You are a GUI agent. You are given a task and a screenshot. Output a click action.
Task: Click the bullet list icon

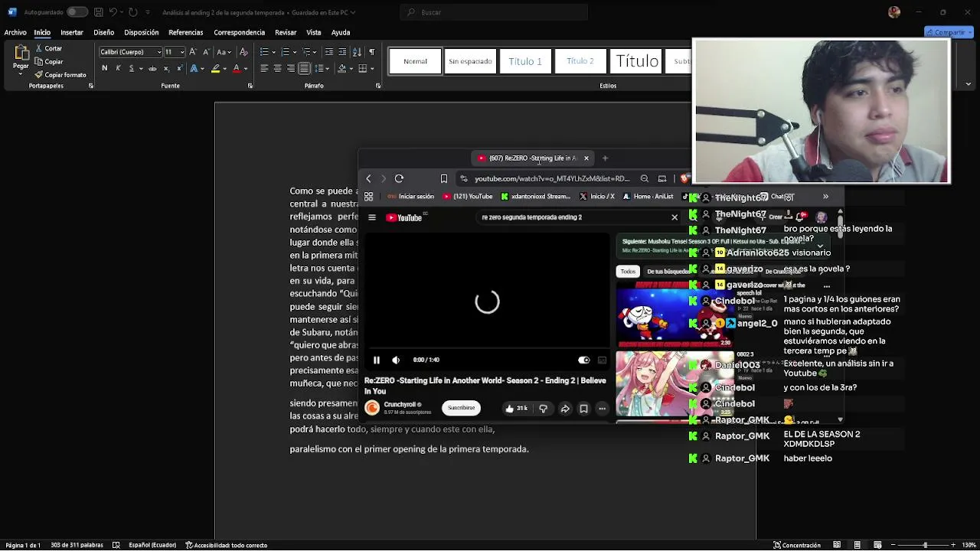point(264,52)
